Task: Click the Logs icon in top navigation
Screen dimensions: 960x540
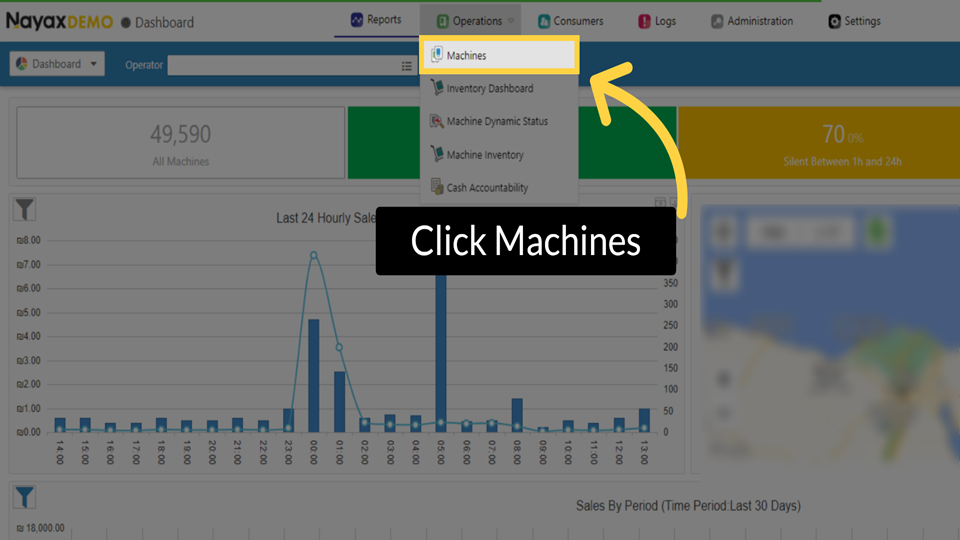Action: 643,21
